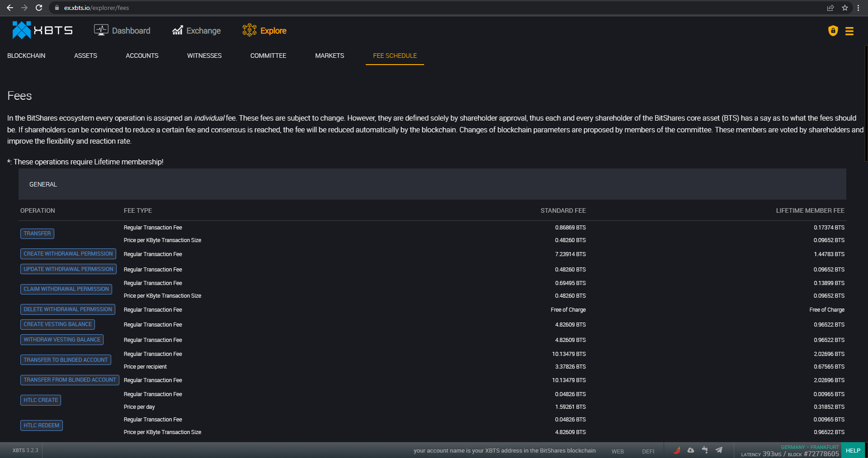Click the GENERAL section header
The image size is (868, 458).
pyautogui.click(x=432, y=184)
